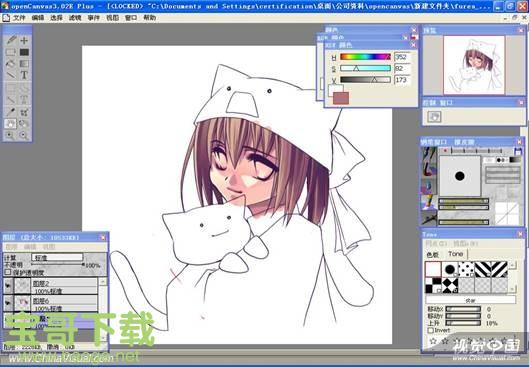Pick the blue marker brush preset
This screenshot has height=367, width=529.
(429, 187)
